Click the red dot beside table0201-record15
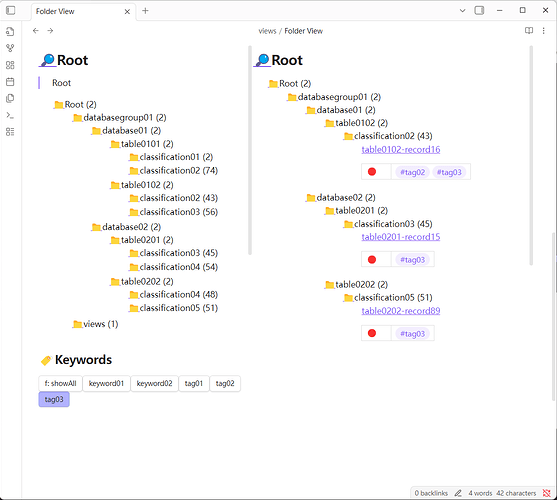This screenshot has width=557, height=500. [372, 260]
